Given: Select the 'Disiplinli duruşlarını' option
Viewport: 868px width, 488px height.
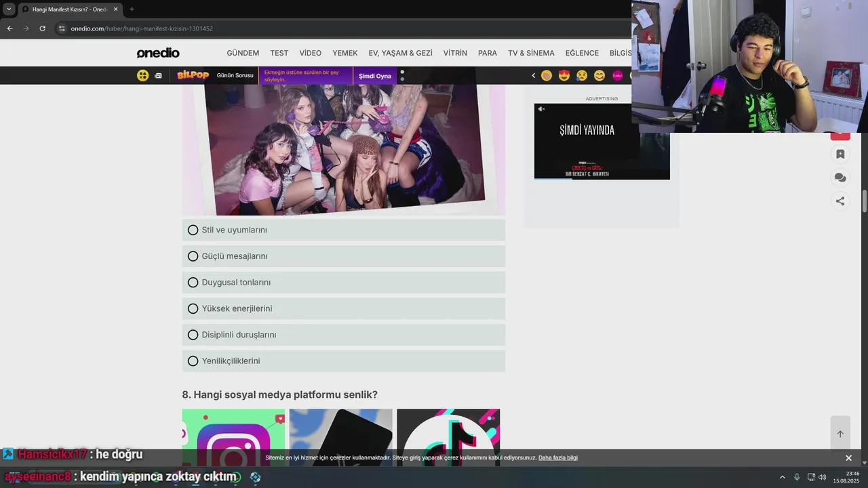Looking at the screenshot, I should tap(344, 335).
